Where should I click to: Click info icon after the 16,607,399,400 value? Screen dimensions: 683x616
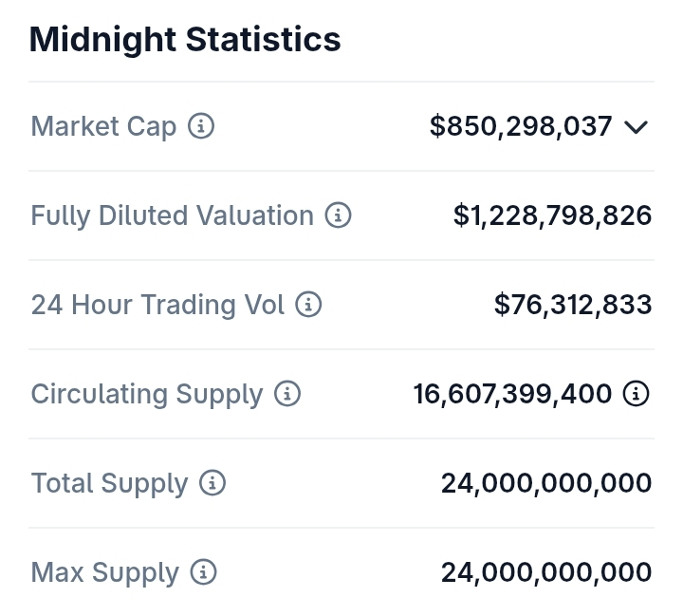(x=637, y=394)
